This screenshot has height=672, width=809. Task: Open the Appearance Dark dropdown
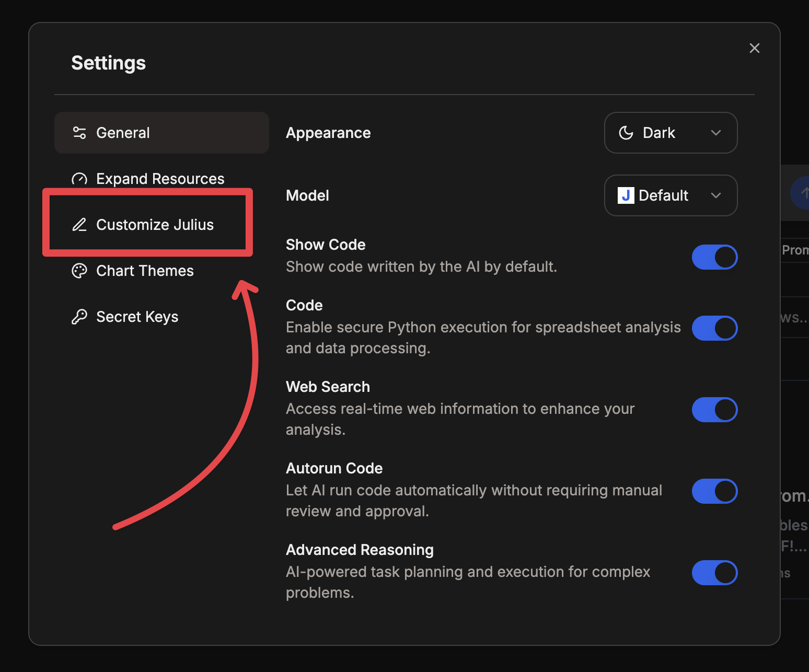tap(671, 133)
